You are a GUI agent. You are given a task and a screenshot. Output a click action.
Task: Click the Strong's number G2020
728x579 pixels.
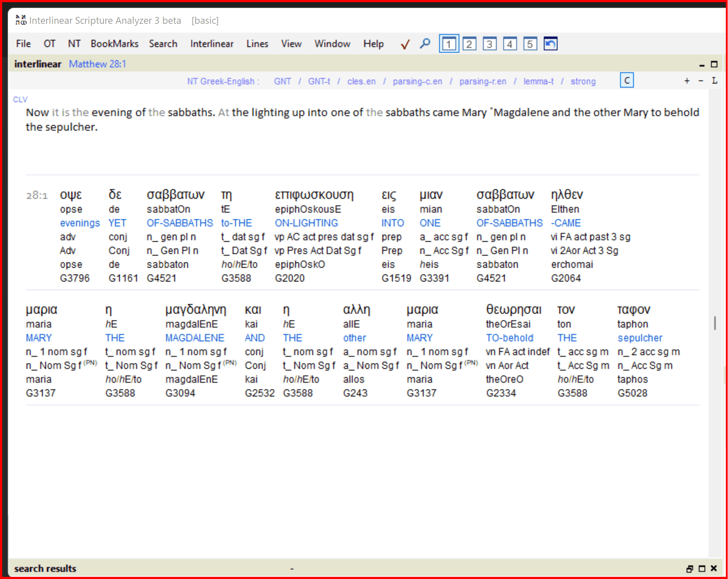pyautogui.click(x=290, y=278)
